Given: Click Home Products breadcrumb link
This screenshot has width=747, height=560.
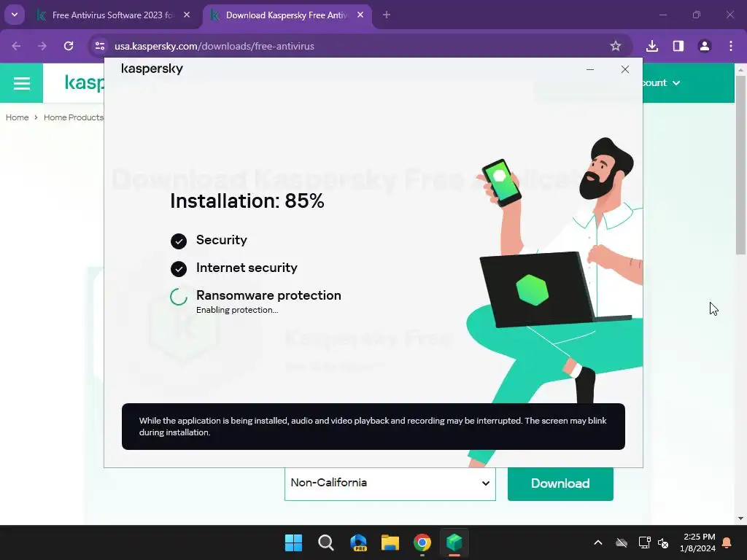Looking at the screenshot, I should pyautogui.click(x=74, y=117).
